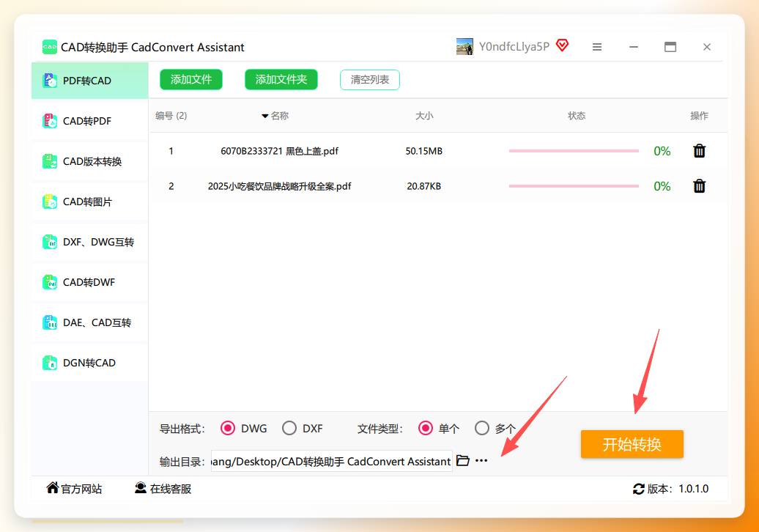Sort by the 名称 column arrow

point(264,116)
